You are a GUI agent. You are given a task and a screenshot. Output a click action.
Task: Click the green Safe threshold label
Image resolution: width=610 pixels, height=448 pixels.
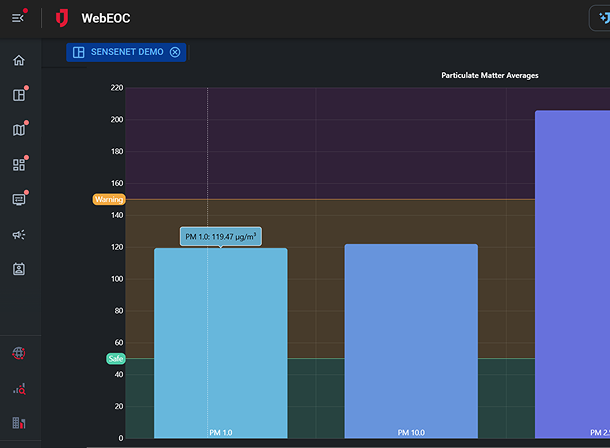[115, 358]
